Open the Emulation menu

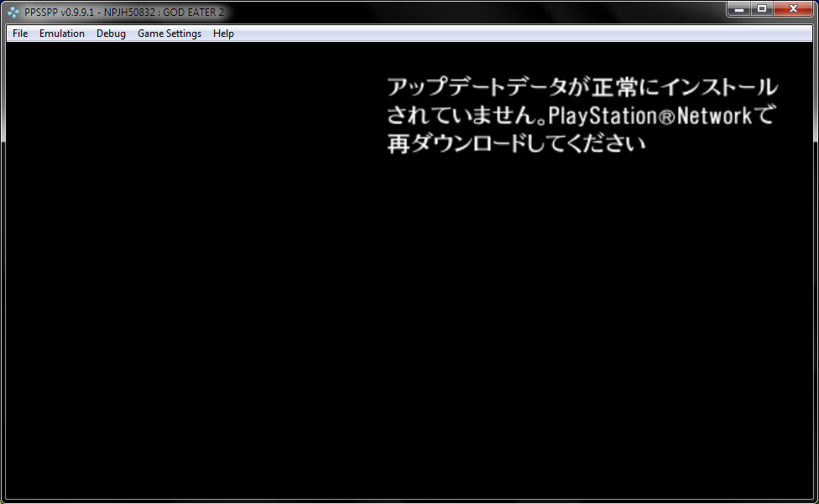click(x=62, y=34)
